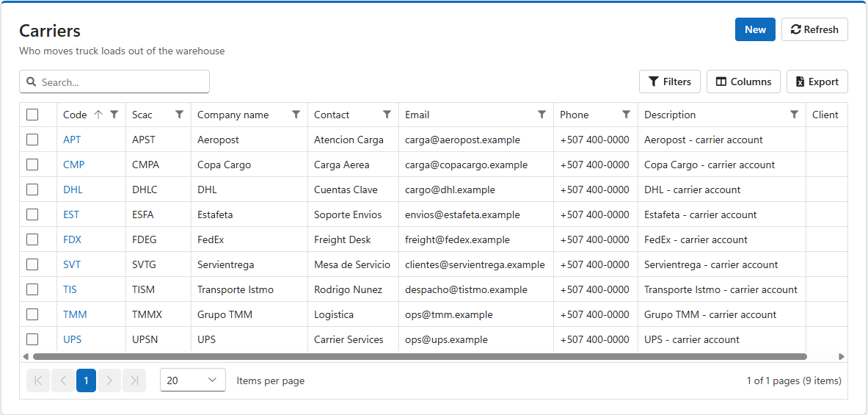The height and width of the screenshot is (415, 868).
Task: Check the EST row checkbox
Action: (32, 214)
